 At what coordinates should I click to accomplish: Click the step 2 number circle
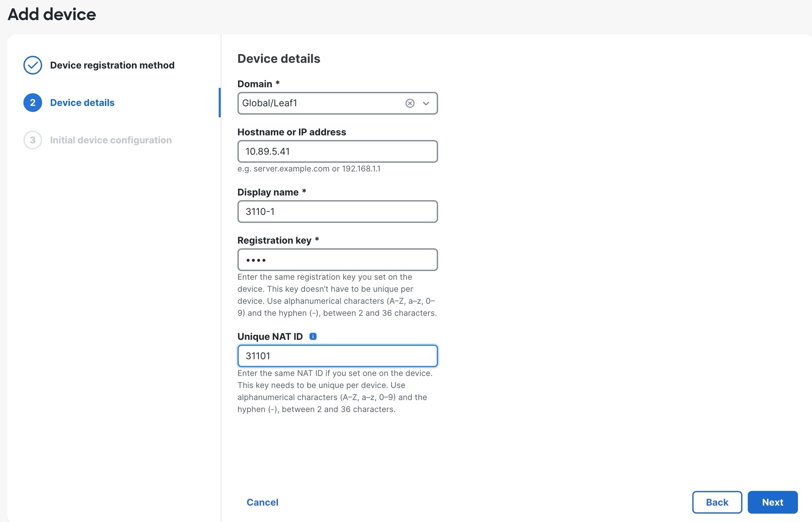(x=32, y=103)
